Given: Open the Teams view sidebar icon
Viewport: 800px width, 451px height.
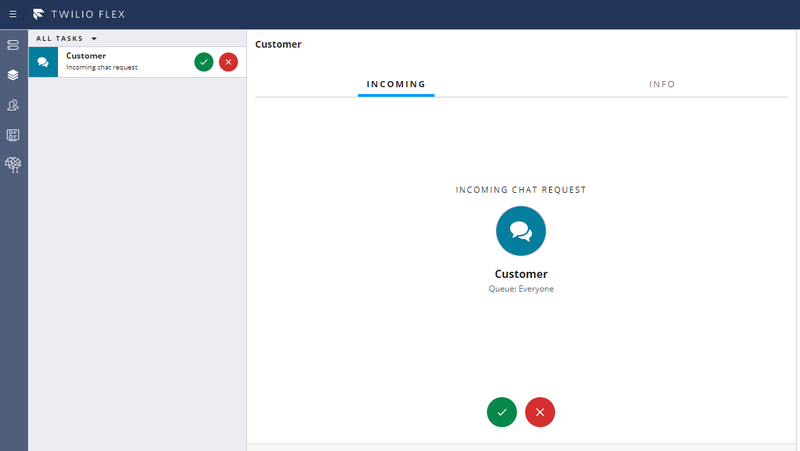Looking at the screenshot, I should tap(13, 105).
